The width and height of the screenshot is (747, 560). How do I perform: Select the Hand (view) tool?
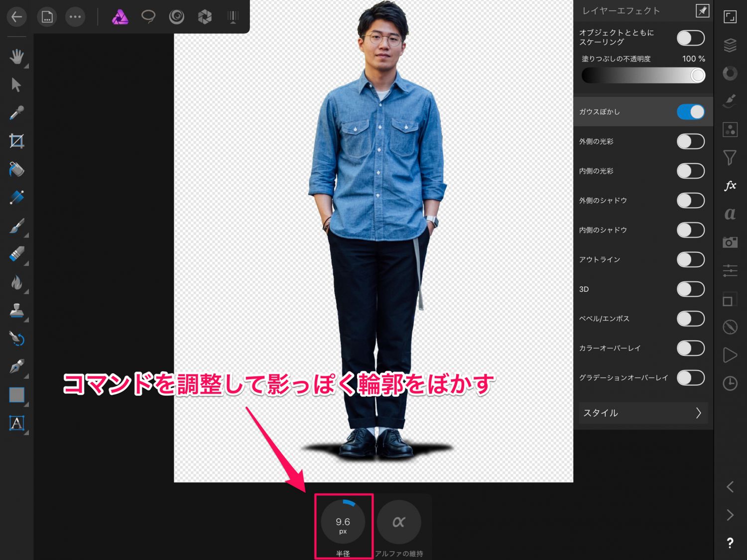[16, 56]
